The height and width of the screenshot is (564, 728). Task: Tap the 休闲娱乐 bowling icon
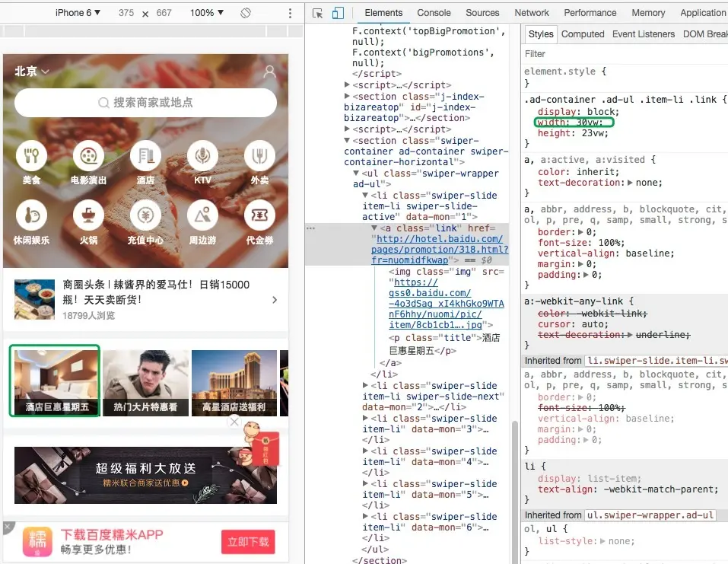31,215
